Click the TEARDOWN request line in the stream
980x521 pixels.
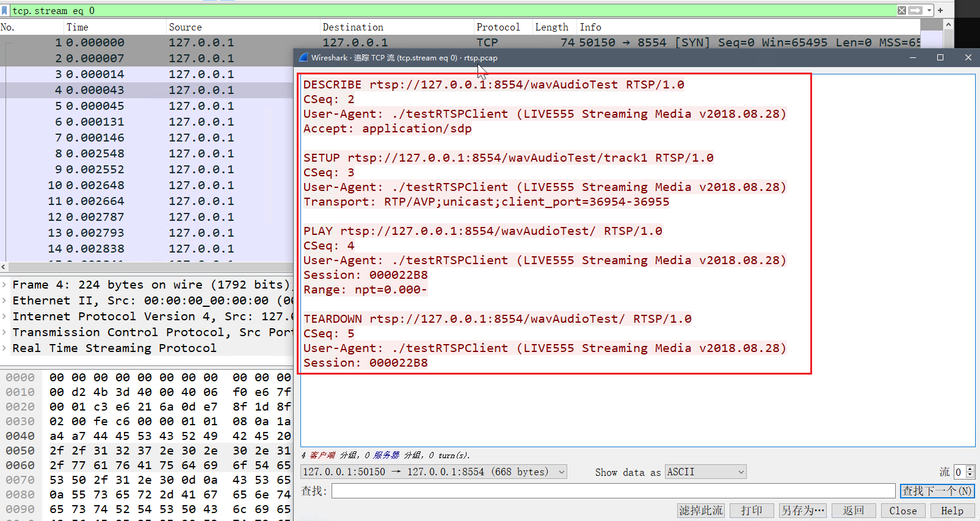point(497,318)
